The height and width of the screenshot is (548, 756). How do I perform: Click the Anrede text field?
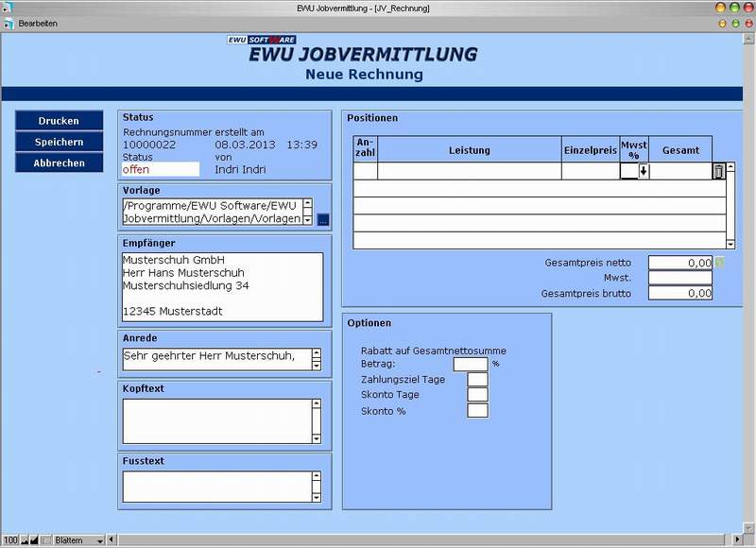click(x=217, y=359)
